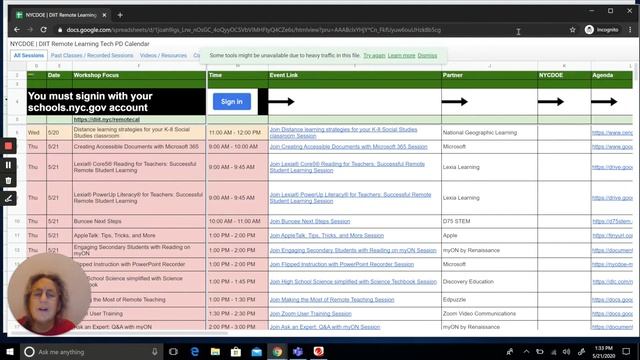The image size is (640, 360).
Task: Open Past Classes / Recorded Sessions tab
Action: [92, 55]
